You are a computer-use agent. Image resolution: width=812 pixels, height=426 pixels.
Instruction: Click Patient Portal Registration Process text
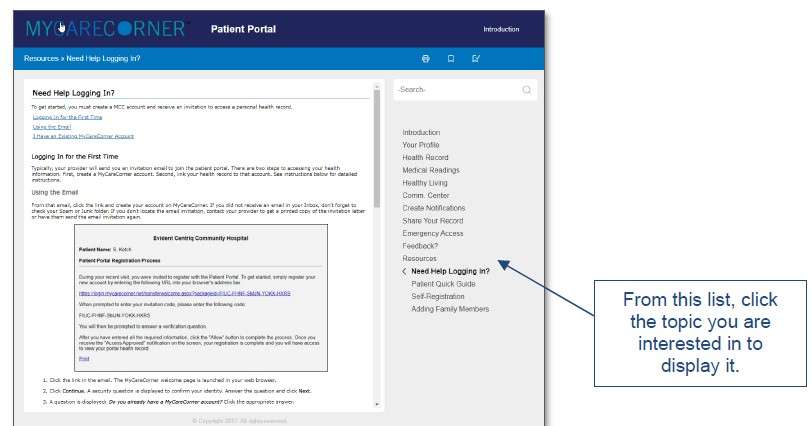pos(120,260)
